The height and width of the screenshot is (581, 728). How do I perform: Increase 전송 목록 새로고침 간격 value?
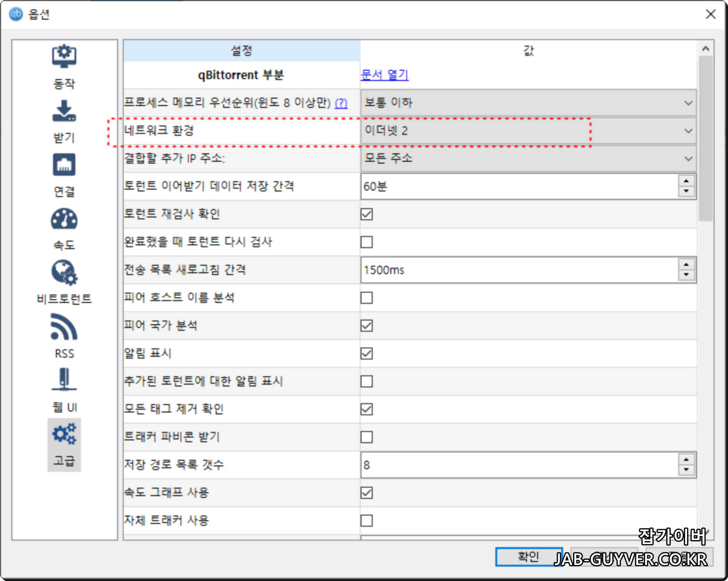pos(686,264)
